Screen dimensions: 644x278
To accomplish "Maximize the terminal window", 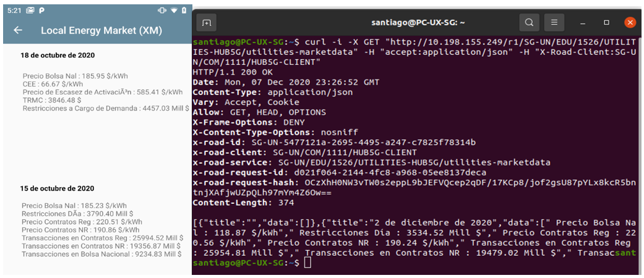I will click(606, 23).
